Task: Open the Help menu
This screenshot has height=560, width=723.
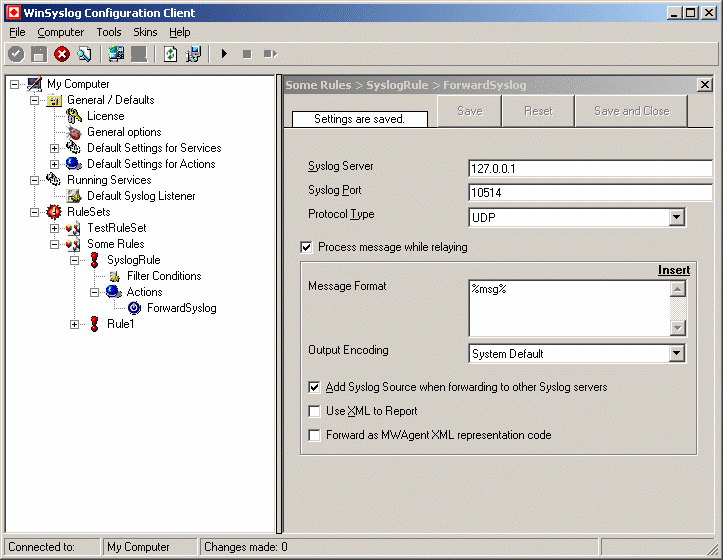Action: pos(180,32)
